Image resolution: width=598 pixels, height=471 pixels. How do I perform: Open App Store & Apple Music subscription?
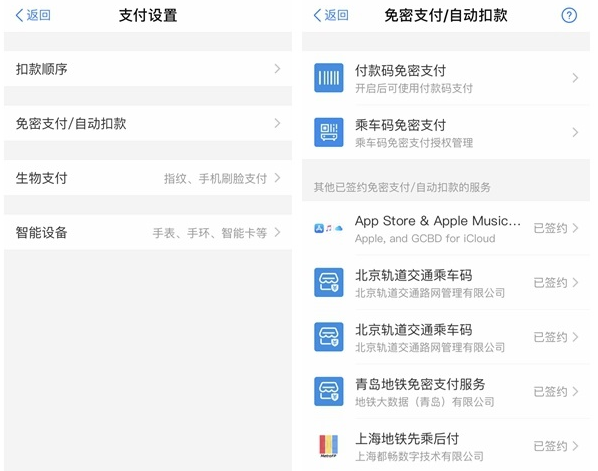(446, 228)
